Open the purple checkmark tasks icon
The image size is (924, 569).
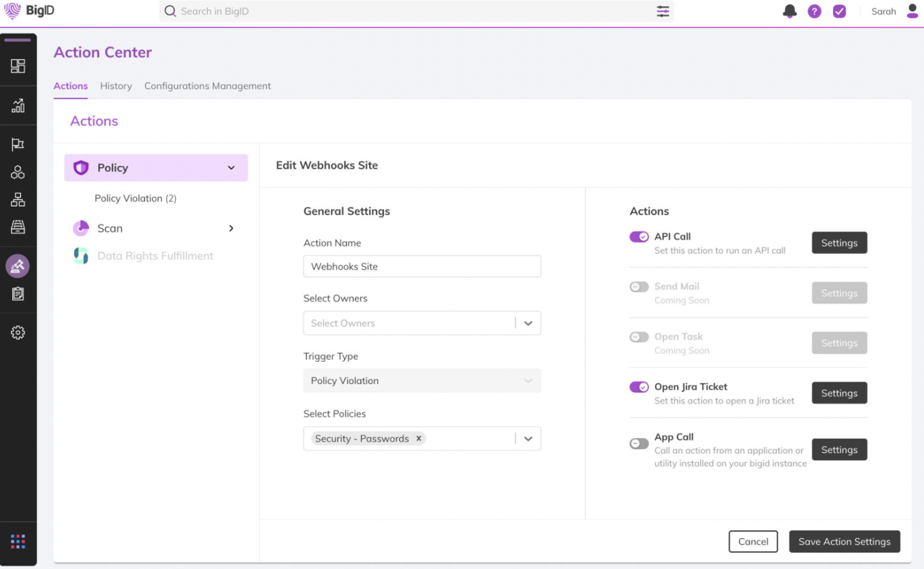click(839, 11)
